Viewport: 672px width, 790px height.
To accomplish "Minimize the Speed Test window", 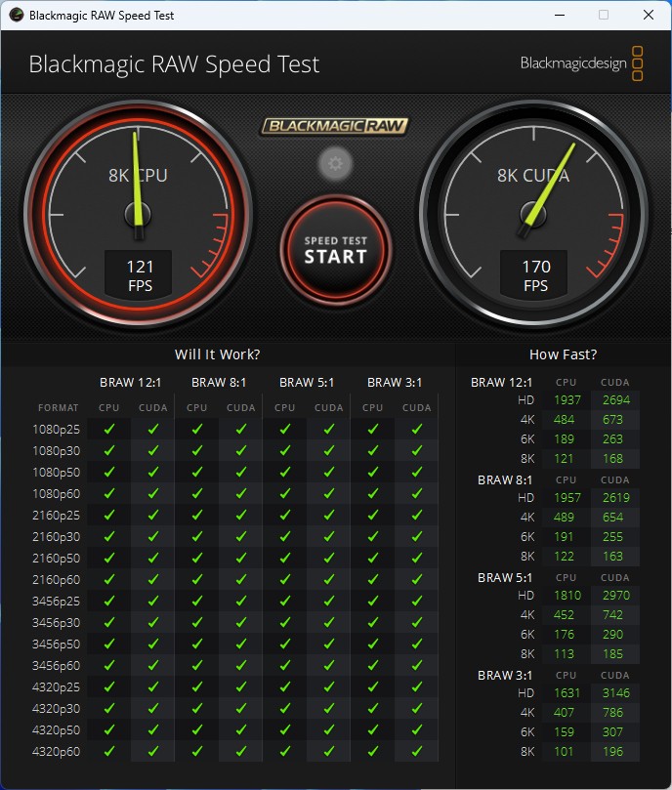I will tap(560, 15).
